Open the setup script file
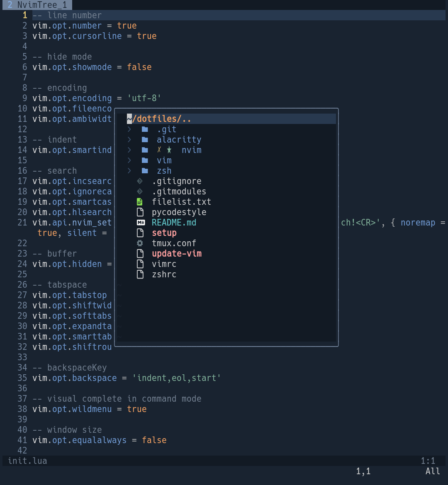448x485 pixels. [164, 233]
